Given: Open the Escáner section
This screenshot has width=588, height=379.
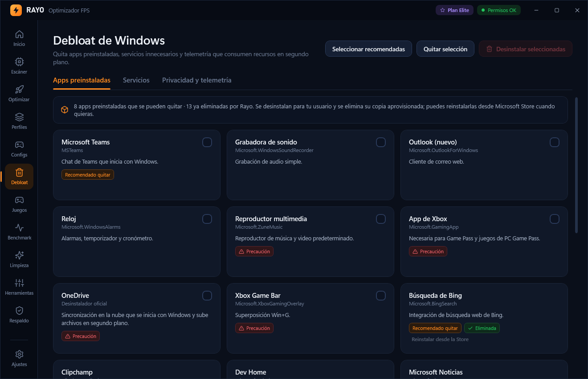Looking at the screenshot, I should pos(19,66).
